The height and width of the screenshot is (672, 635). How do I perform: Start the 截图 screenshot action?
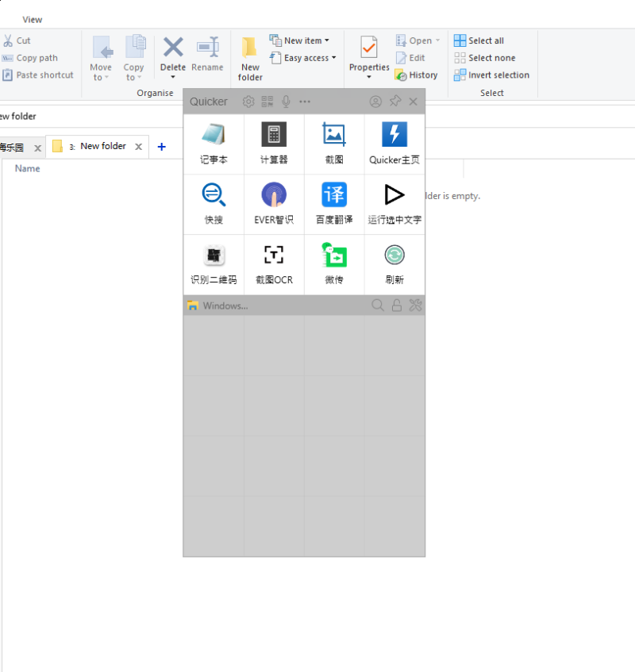(334, 144)
